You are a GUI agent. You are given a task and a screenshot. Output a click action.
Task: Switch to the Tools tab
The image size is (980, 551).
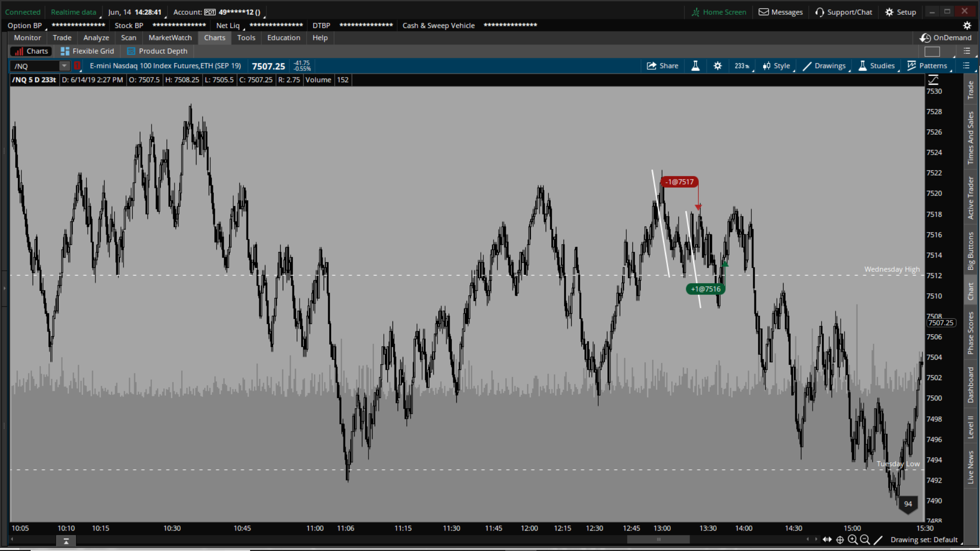246,38
